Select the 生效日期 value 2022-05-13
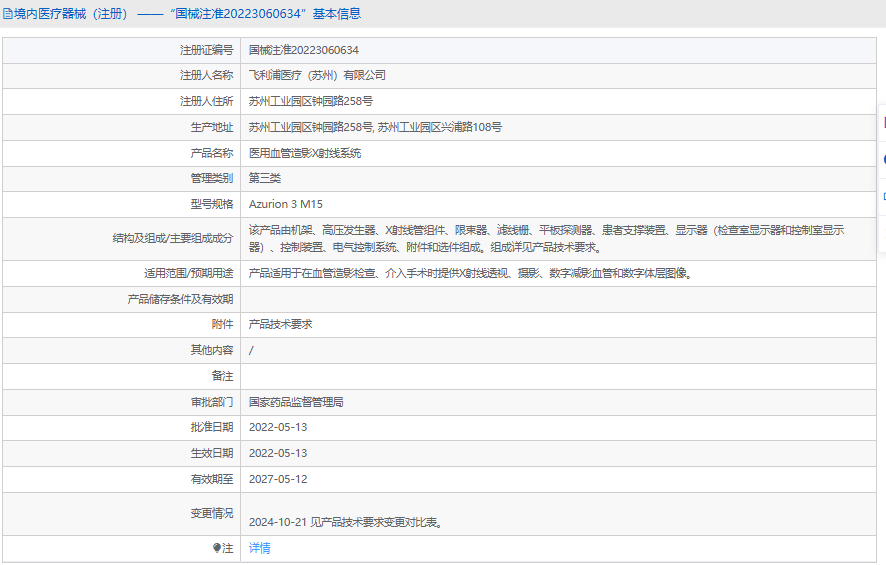The width and height of the screenshot is (886, 565). point(278,454)
